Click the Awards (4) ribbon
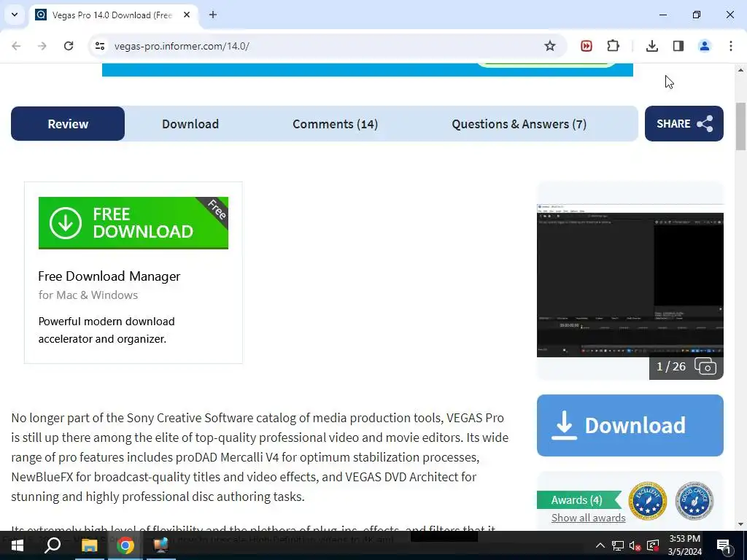747x560 pixels. 578,500
